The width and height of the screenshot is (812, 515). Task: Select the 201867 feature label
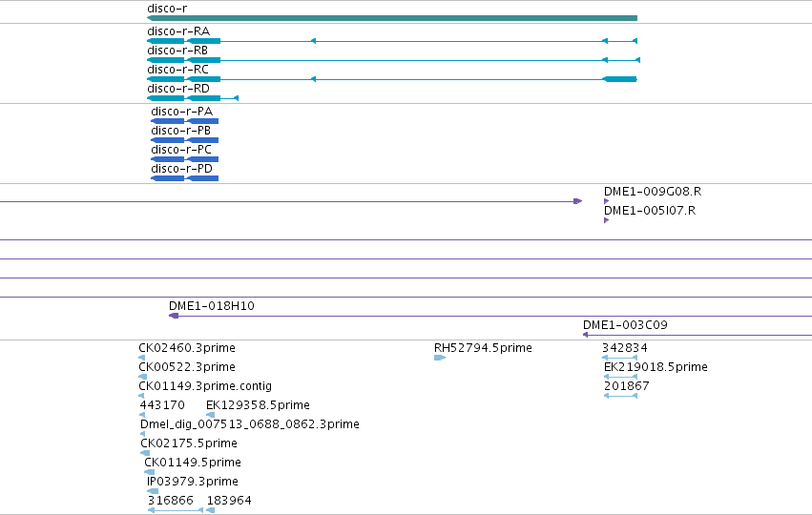[627, 386]
